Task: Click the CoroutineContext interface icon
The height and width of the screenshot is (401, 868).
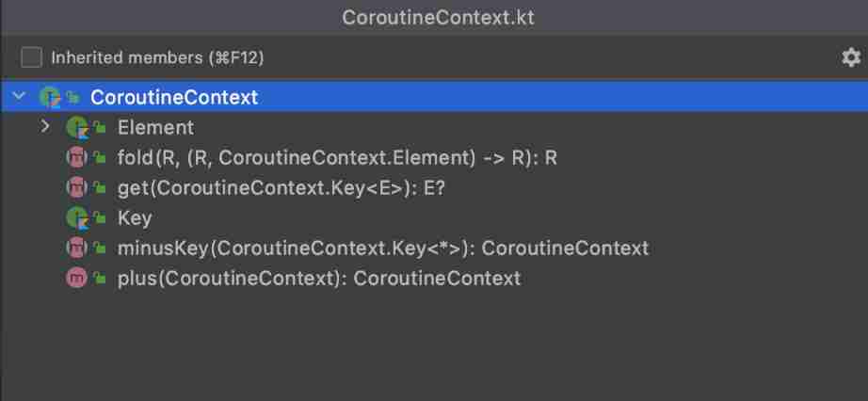Action: (x=49, y=97)
